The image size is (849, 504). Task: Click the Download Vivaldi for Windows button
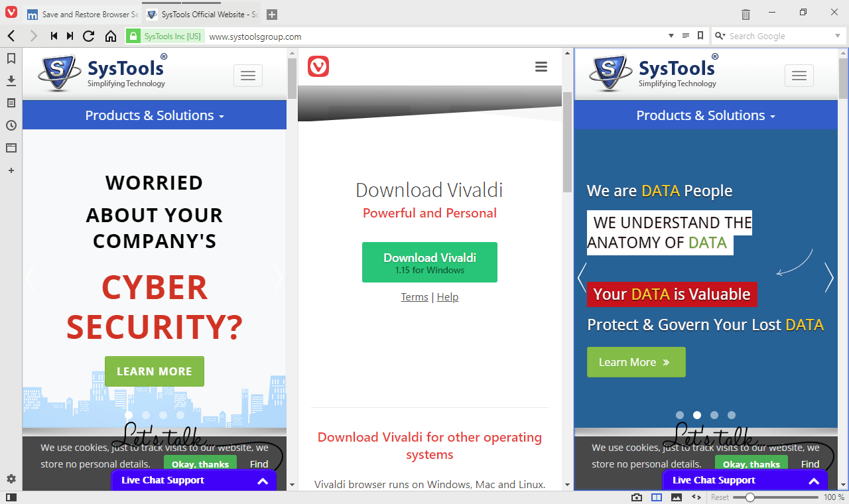pos(429,262)
